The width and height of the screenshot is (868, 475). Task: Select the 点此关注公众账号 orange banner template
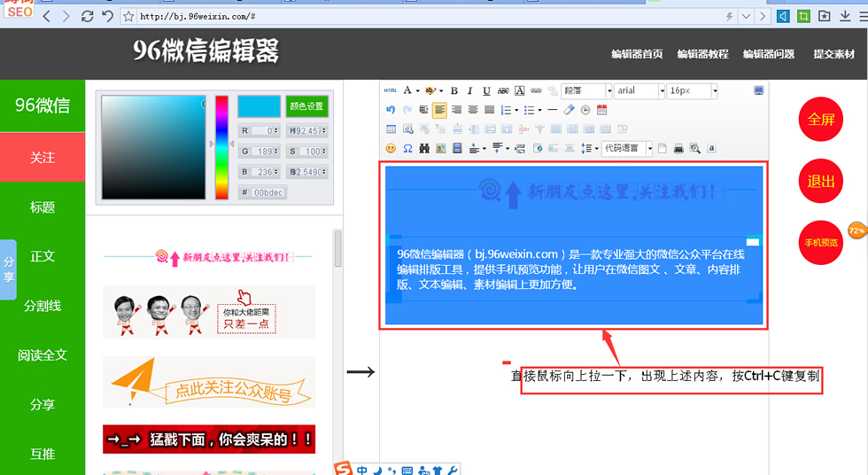(209, 382)
